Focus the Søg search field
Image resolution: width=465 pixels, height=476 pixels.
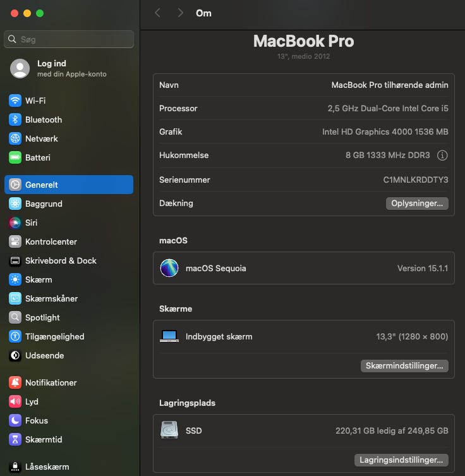click(x=69, y=39)
